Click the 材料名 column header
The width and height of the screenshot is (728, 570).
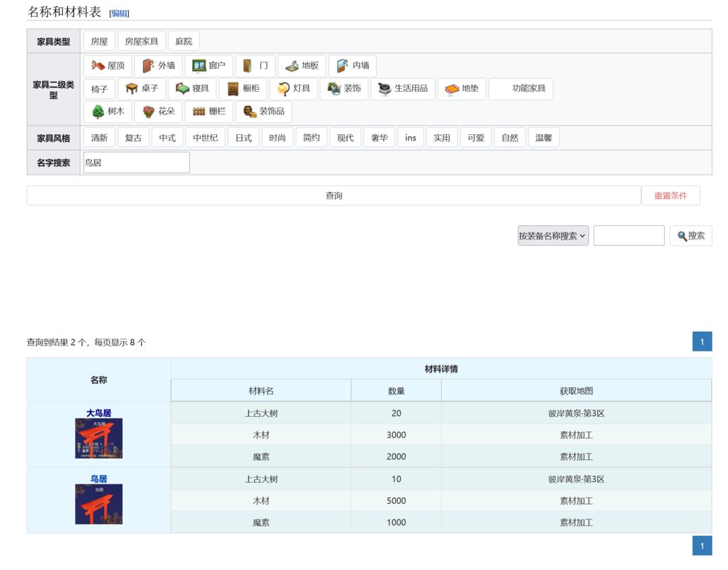[261, 391]
